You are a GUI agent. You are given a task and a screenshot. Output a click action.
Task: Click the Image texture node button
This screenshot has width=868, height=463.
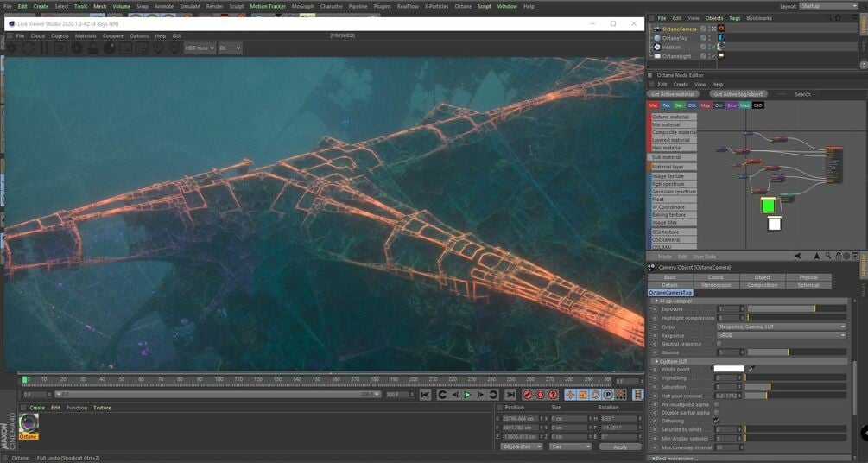(673, 176)
